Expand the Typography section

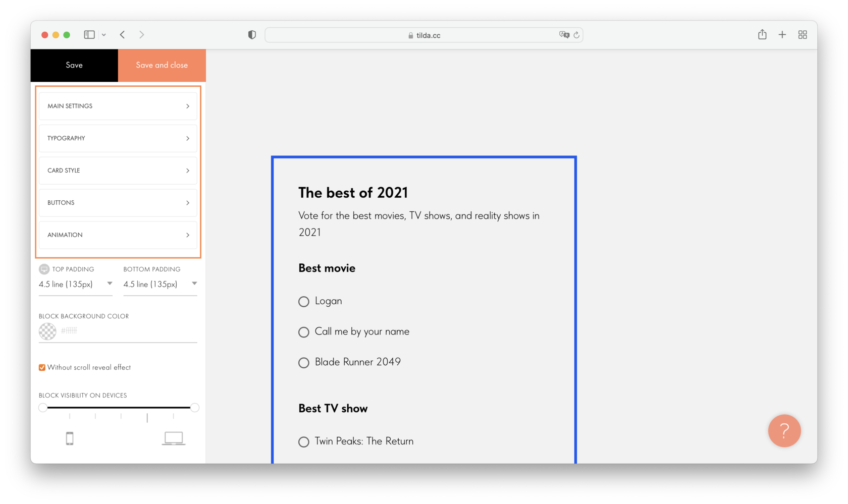pos(118,138)
